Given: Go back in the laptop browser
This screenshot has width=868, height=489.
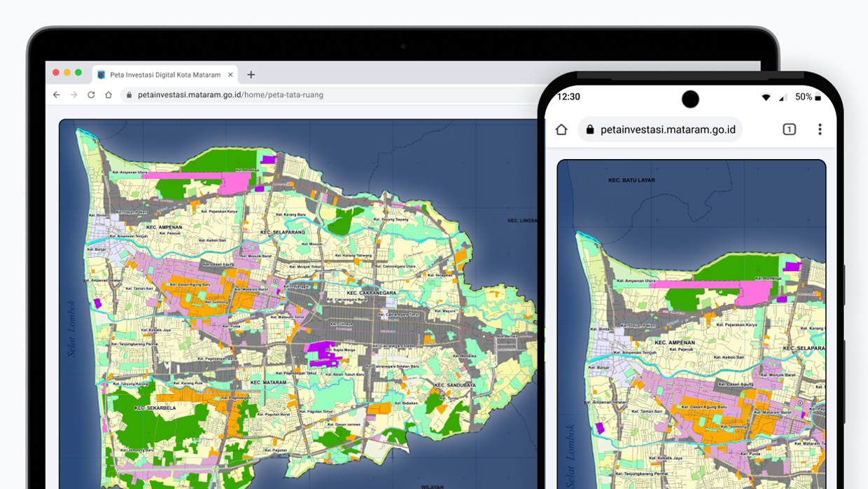Looking at the screenshot, I should 57,95.
